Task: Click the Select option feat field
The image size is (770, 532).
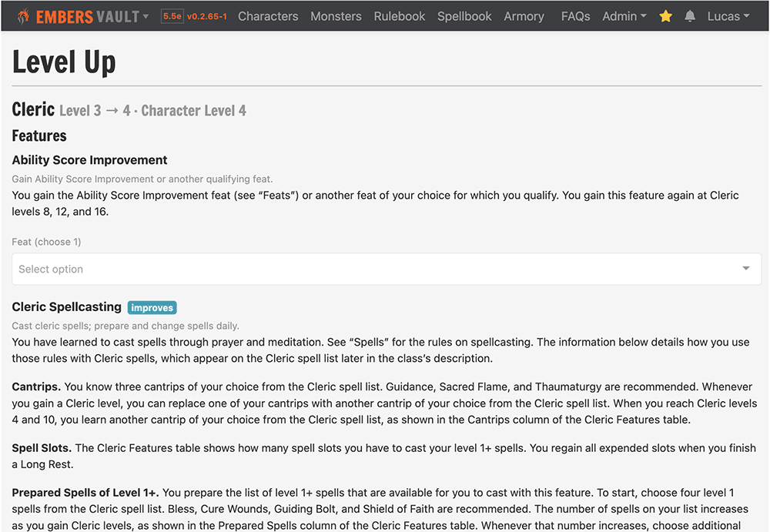Action: point(387,269)
